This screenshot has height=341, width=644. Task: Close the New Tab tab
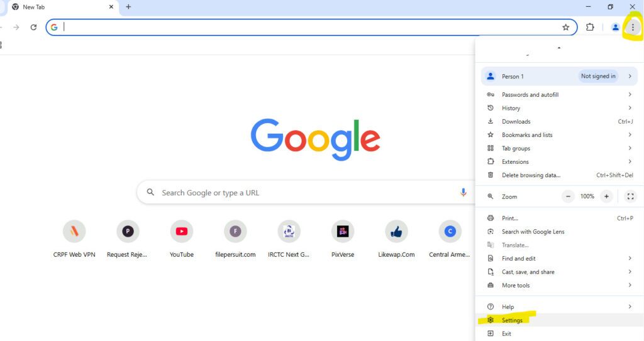click(x=111, y=6)
